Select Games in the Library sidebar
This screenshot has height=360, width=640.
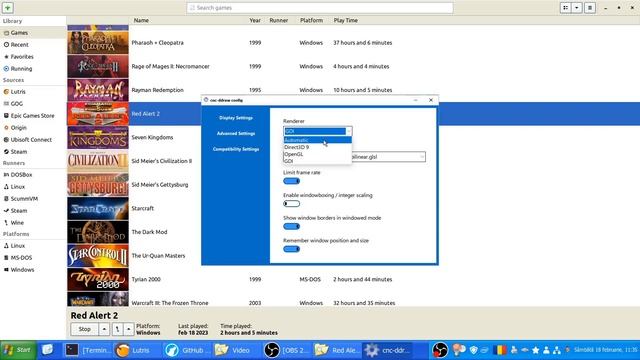[33, 33]
